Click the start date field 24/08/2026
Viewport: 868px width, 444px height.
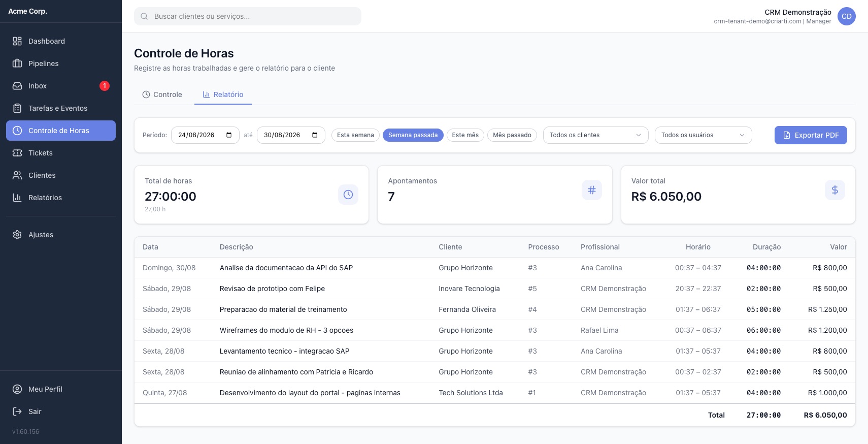[205, 135]
